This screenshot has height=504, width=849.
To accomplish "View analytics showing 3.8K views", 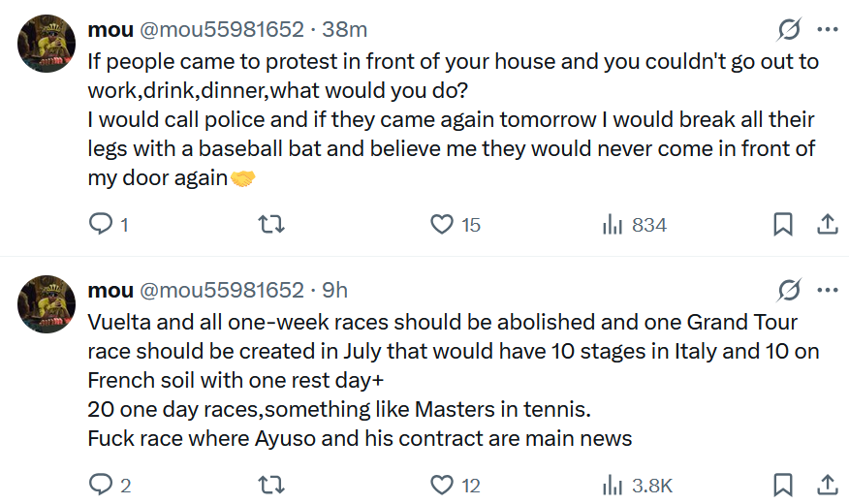I will (613, 485).
